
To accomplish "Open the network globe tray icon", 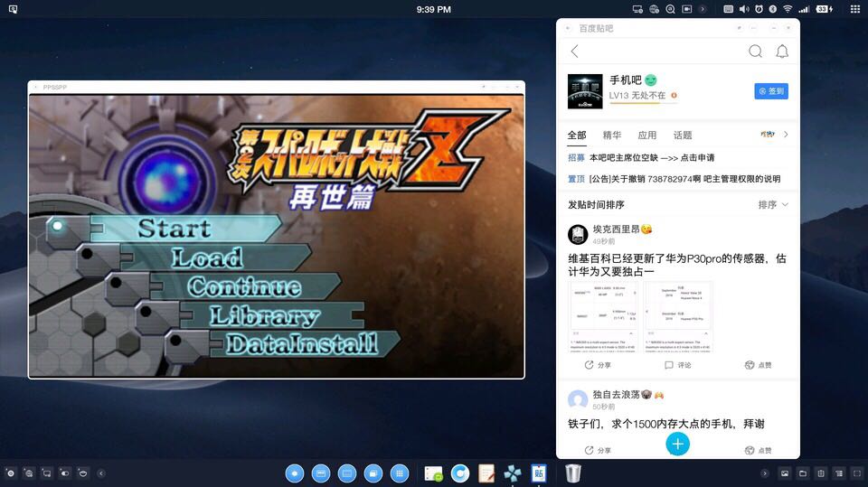I will click(x=655, y=9).
